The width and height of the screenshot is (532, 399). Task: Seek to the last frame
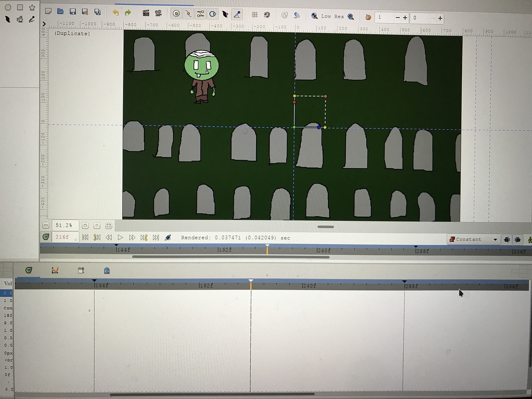[156, 238]
